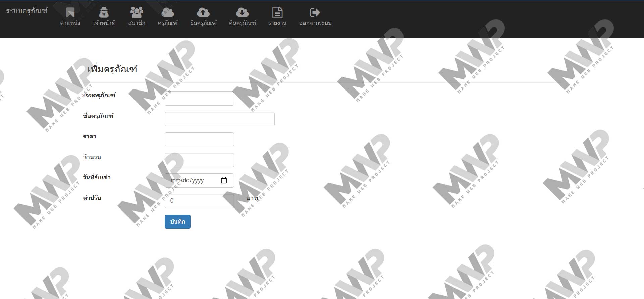Open the รายงาน document icon
644x299 pixels.
coord(277,12)
